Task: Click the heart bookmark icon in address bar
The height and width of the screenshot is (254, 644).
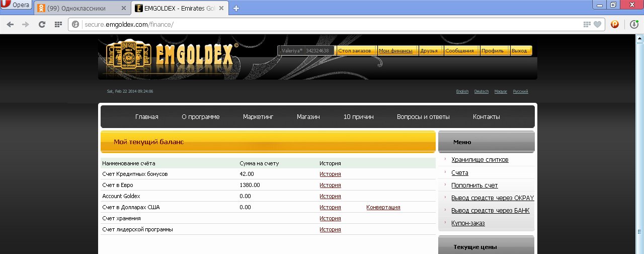Action: pyautogui.click(x=597, y=24)
